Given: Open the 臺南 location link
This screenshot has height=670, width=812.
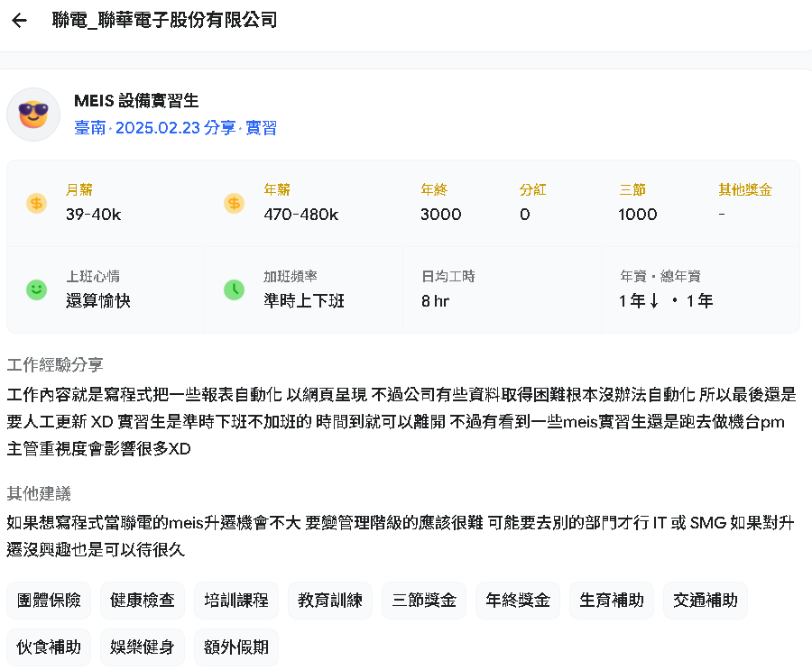Looking at the screenshot, I should tap(89, 128).
